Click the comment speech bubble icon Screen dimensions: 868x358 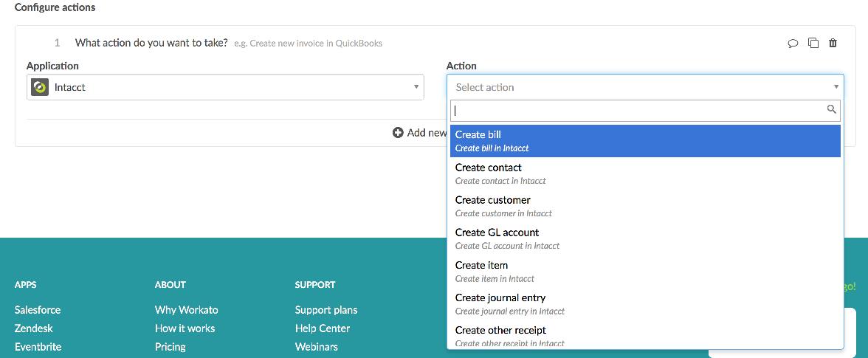(793, 43)
